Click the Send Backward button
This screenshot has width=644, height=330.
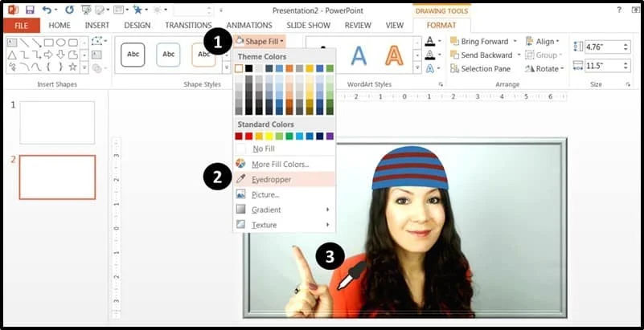482,55
